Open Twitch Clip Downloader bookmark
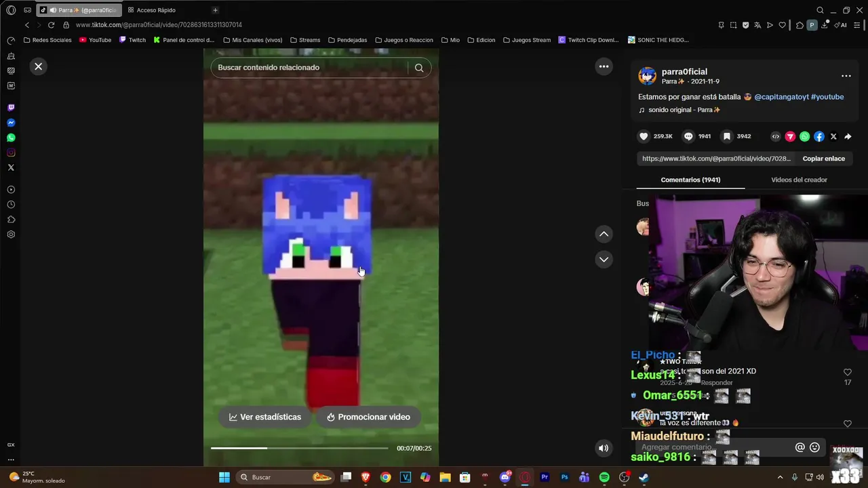 click(x=588, y=40)
